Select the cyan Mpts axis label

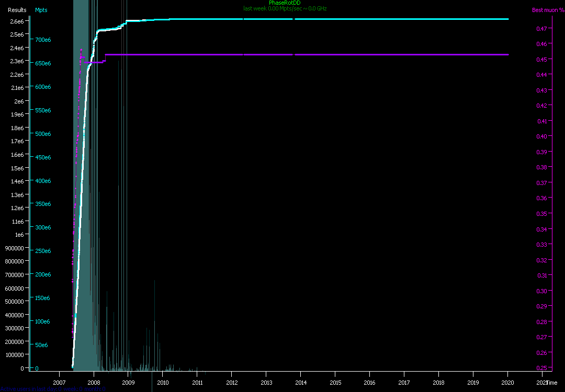(41, 10)
